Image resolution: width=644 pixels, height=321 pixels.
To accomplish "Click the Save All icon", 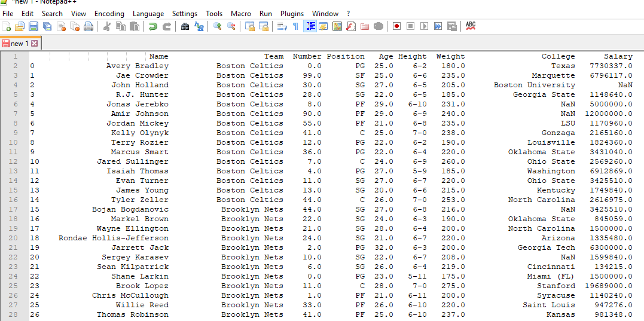I will [x=47, y=27].
